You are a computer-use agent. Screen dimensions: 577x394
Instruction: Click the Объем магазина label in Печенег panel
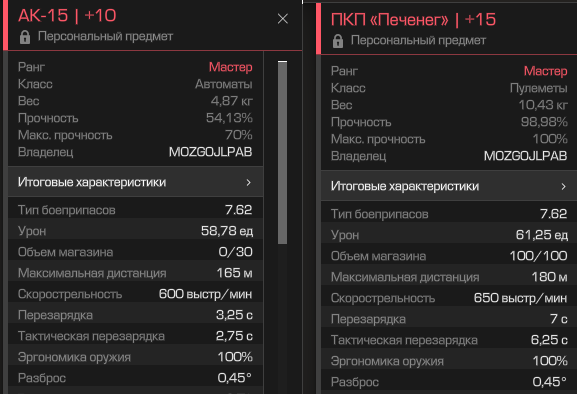(378, 256)
